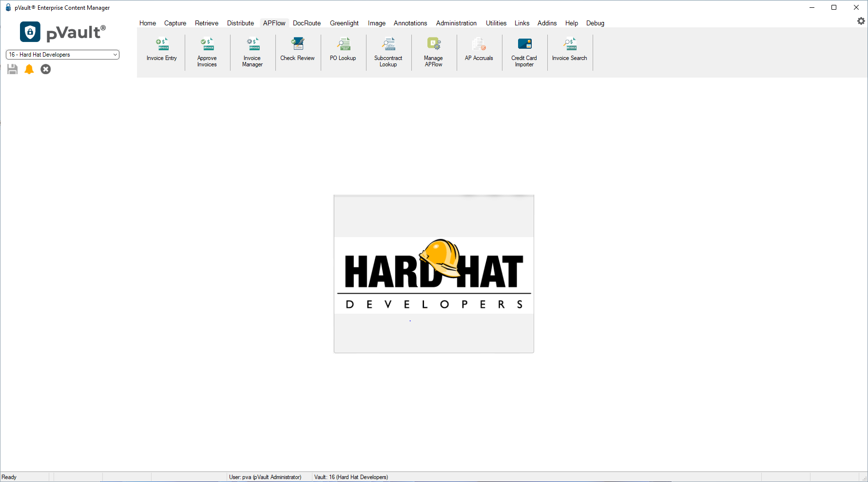This screenshot has width=868, height=482.
Task: Switch to the Addins tab
Action: coord(547,23)
